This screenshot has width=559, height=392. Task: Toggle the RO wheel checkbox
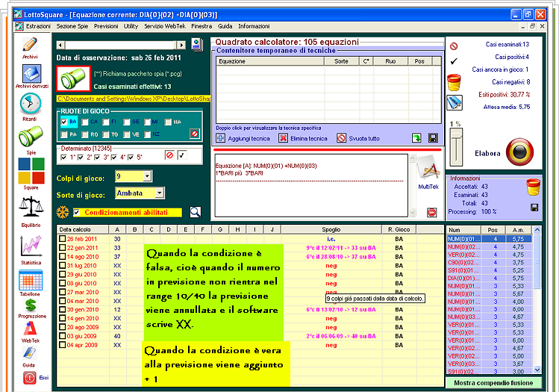85,134
